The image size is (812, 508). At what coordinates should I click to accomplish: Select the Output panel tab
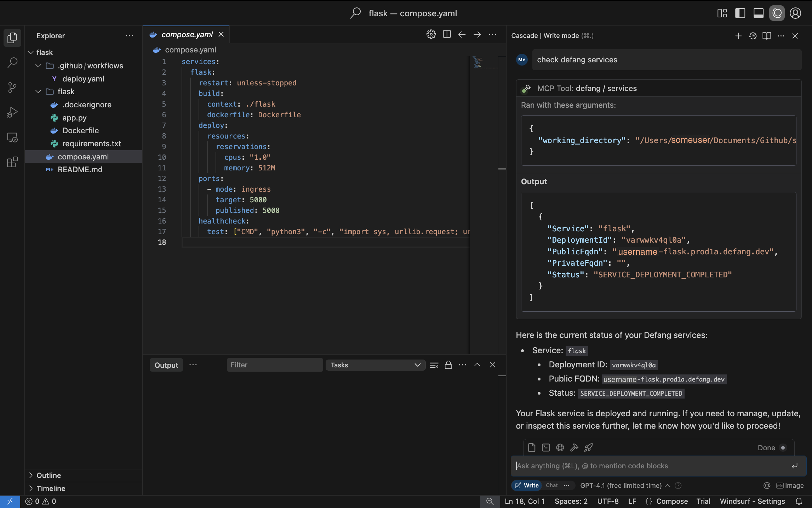point(166,365)
